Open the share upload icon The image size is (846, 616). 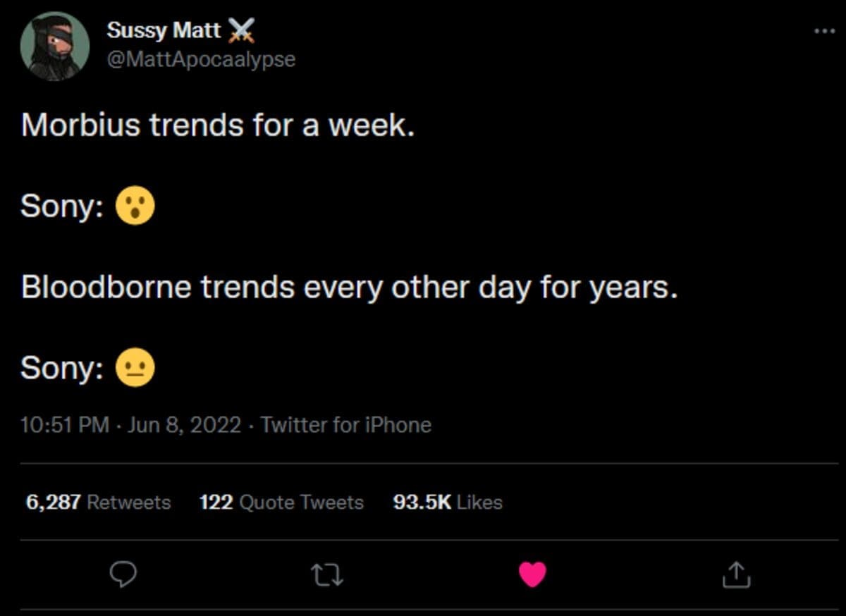coord(736,574)
